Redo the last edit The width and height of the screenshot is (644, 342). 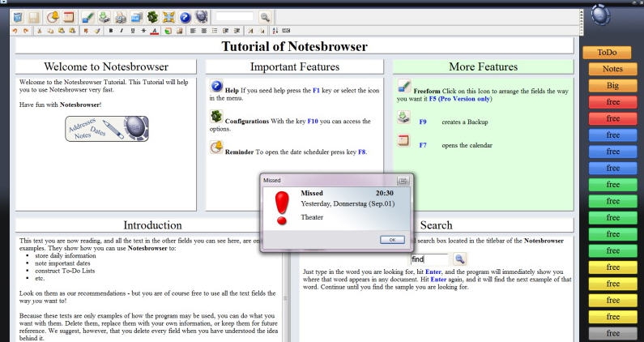(26, 31)
